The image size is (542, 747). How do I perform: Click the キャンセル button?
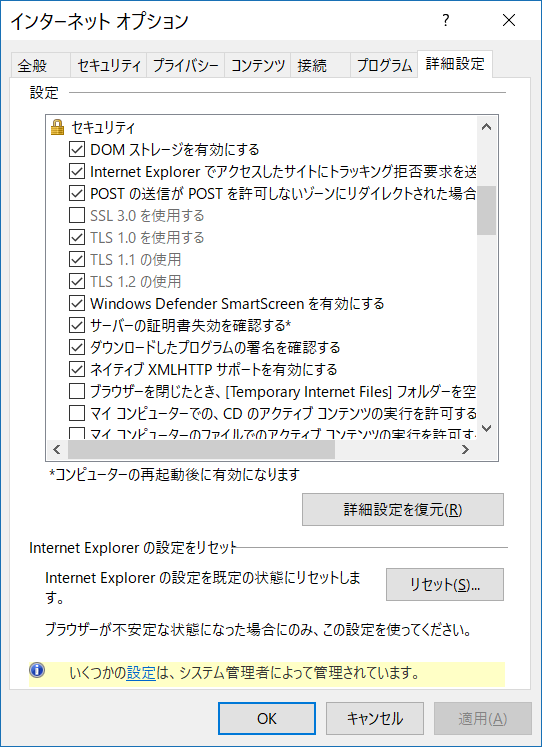(x=375, y=718)
